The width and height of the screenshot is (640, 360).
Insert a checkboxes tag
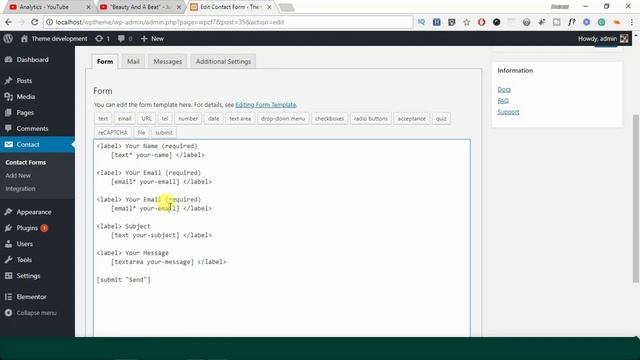[329, 119]
